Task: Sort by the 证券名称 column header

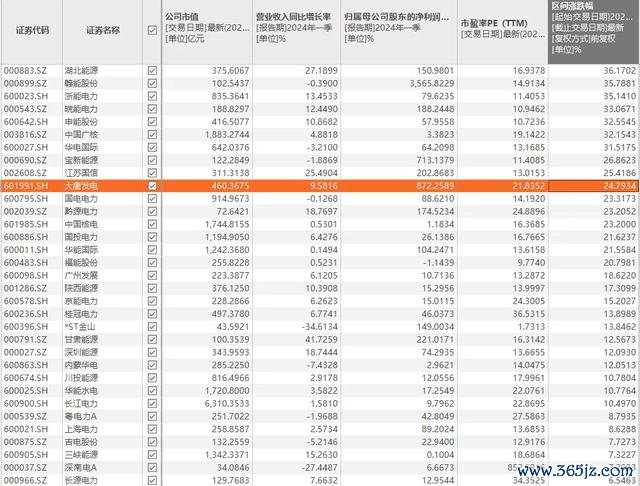Action: [103, 30]
